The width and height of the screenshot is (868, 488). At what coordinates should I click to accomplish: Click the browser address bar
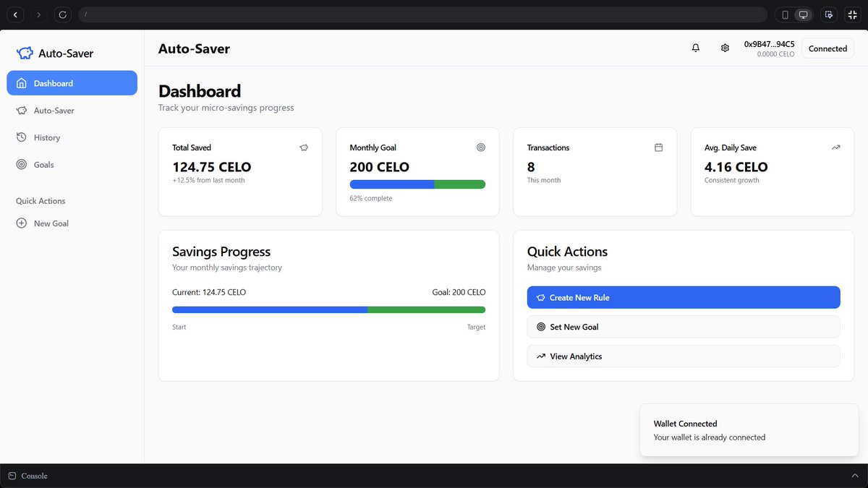[422, 14]
